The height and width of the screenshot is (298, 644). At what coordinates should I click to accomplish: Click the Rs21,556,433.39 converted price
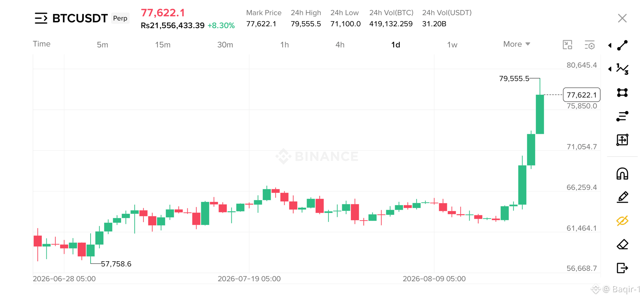click(172, 26)
